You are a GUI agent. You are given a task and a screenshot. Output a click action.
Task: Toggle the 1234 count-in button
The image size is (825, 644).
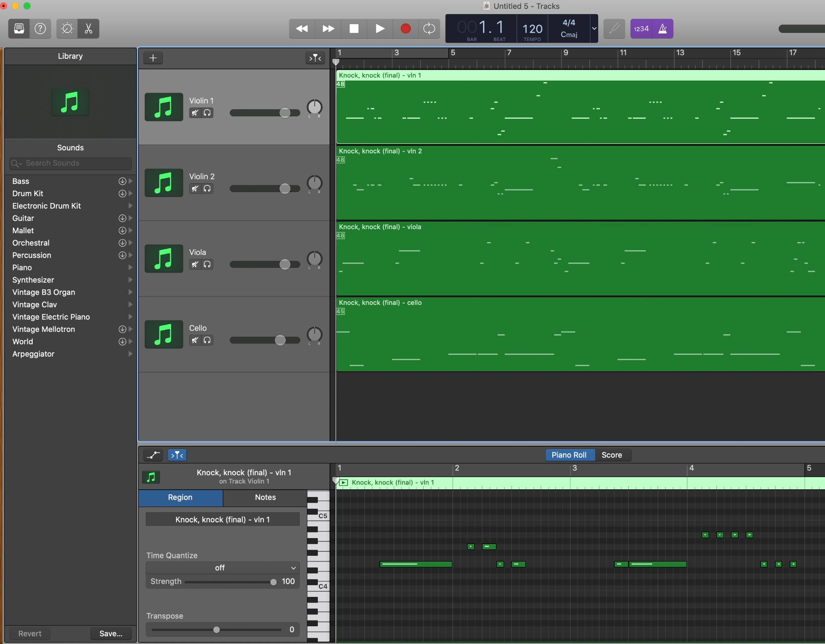641,29
